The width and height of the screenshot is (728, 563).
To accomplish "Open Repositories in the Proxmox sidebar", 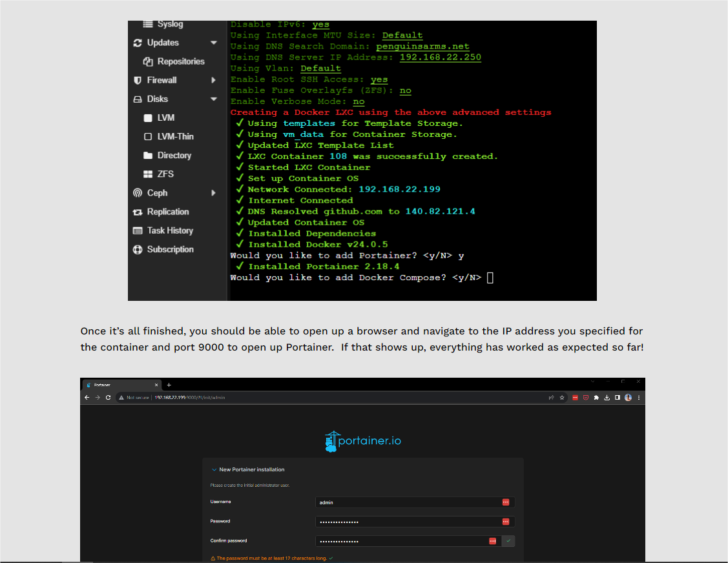I will 181,61.
